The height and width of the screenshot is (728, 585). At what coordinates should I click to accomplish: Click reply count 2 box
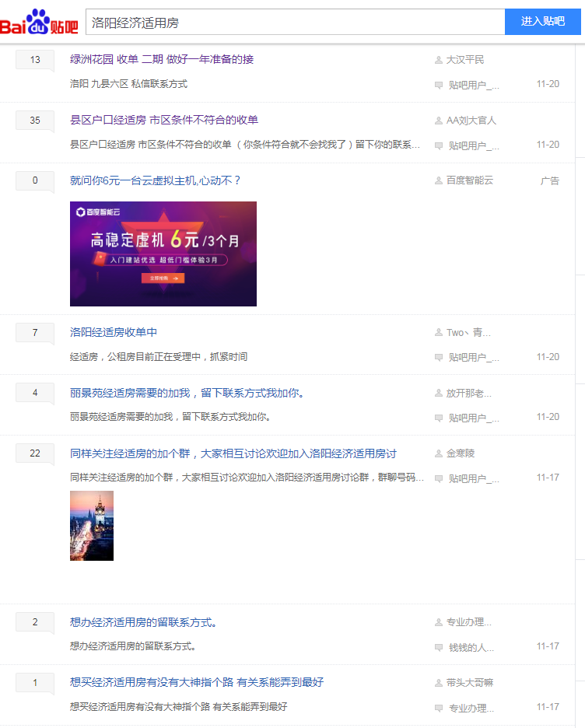[x=35, y=622]
